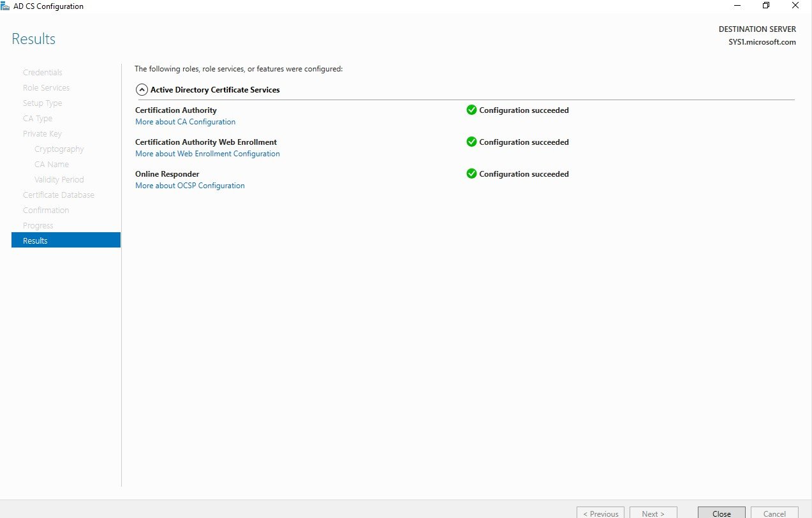Select CA Name step in sidebar
This screenshot has height=518, width=812.
point(52,165)
